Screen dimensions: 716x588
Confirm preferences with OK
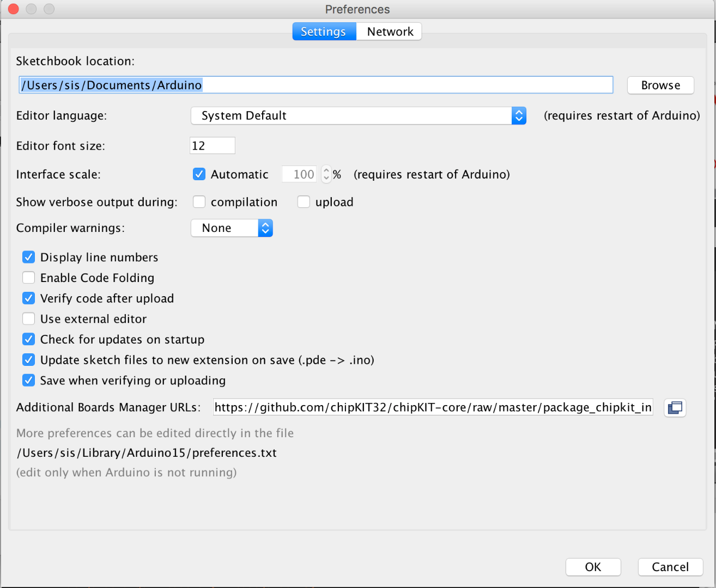click(x=593, y=567)
